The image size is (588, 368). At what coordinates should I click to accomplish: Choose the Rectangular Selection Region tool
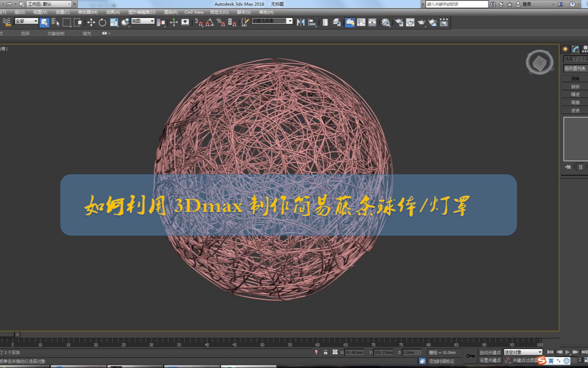pyautogui.click(x=67, y=23)
